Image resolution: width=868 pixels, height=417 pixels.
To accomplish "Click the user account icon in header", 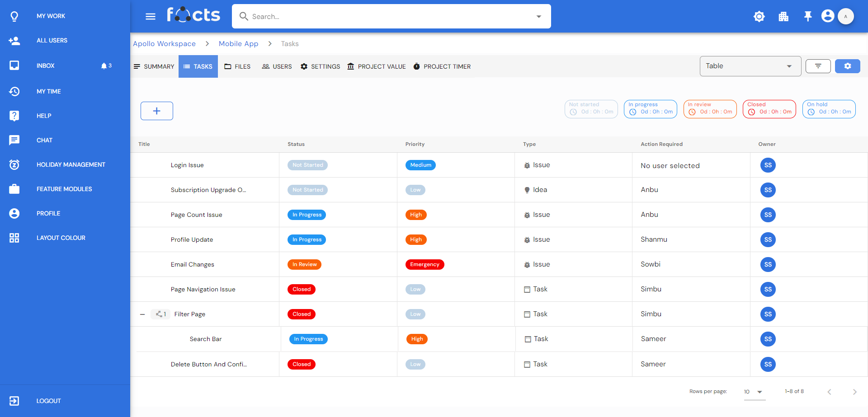I will pyautogui.click(x=828, y=16).
